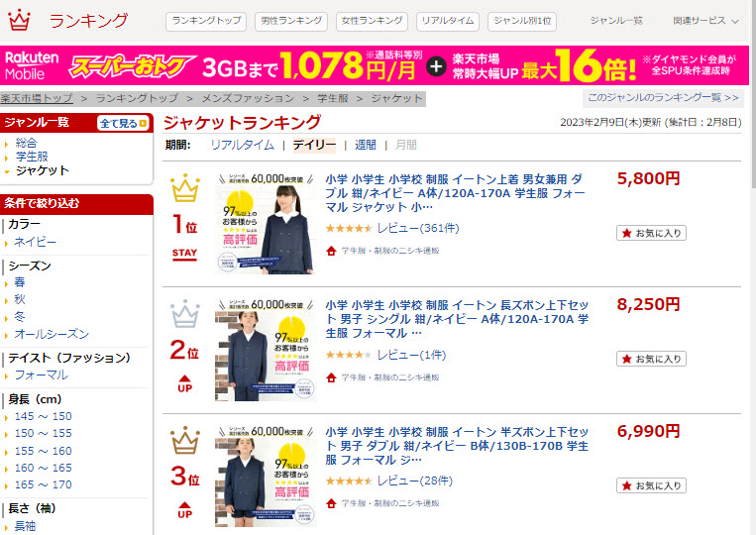This screenshot has width=756, height=535.
Task: Click the bronze crown 3位 rank icon
Action: (x=185, y=440)
